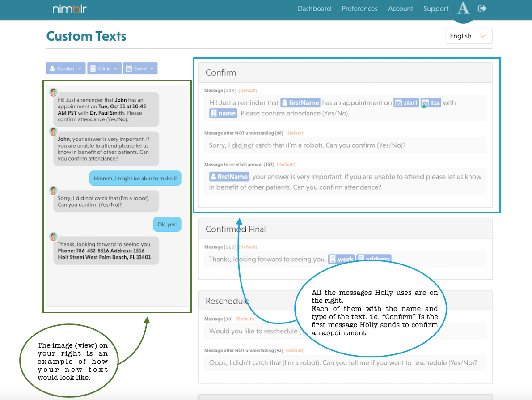
Task: Click the 'Hmmm, I might be able to make it' bubble
Action: 135,178
